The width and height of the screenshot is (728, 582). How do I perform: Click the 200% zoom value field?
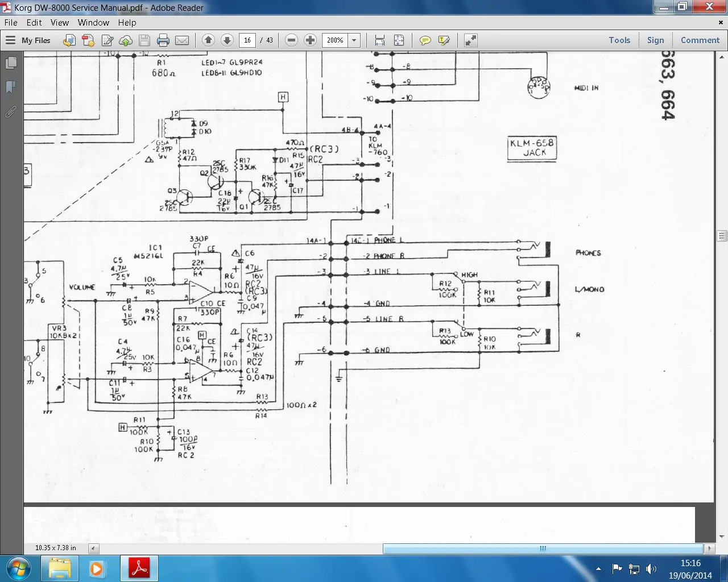click(335, 40)
